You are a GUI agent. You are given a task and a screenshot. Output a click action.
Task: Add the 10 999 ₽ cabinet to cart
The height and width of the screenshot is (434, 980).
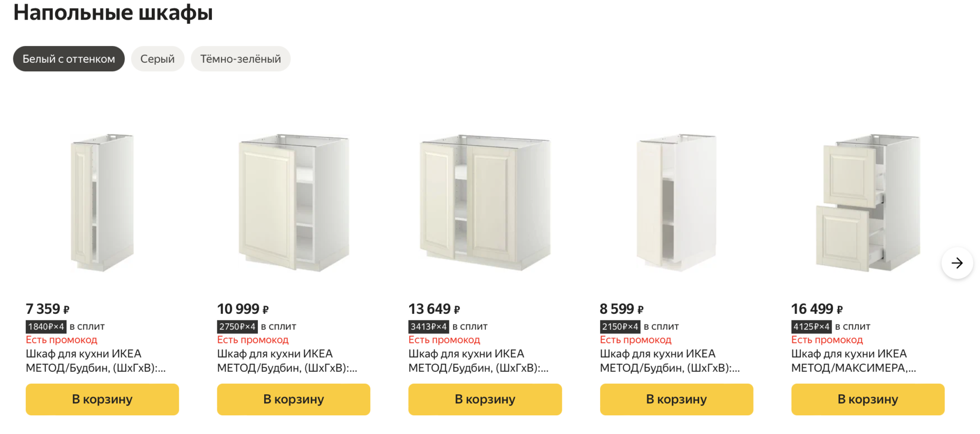click(293, 399)
